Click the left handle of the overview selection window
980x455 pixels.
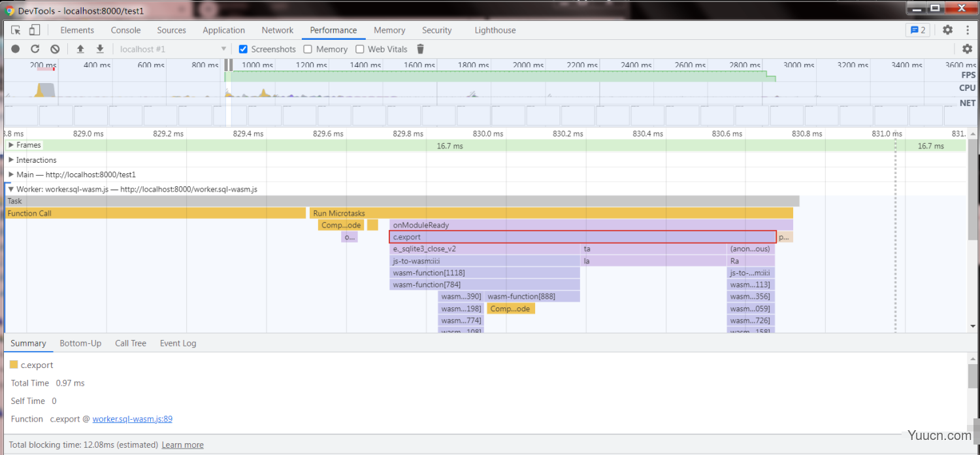(226, 65)
